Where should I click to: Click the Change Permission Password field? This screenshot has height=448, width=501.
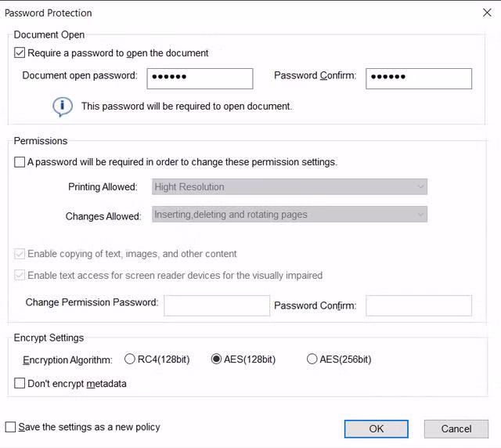click(216, 305)
